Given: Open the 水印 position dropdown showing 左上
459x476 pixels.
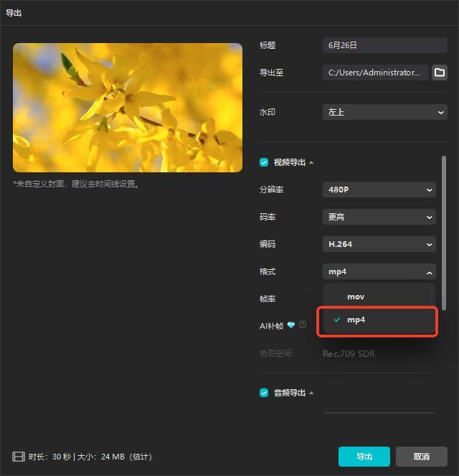Looking at the screenshot, I should tap(384, 112).
